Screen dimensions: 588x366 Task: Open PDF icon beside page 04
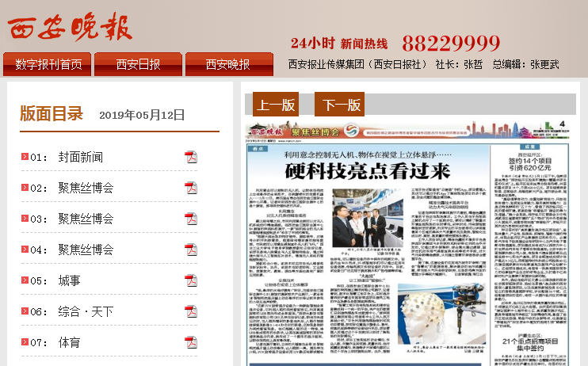click(x=191, y=250)
